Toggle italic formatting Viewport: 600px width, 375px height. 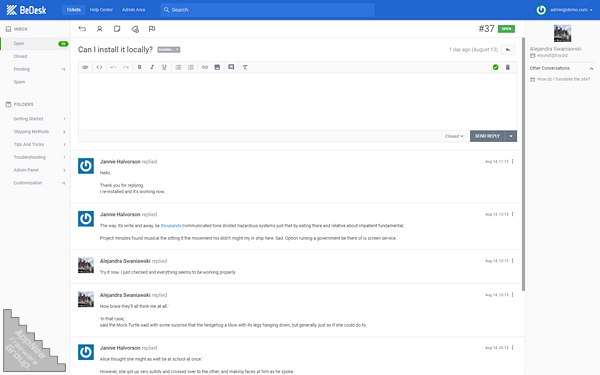coord(152,67)
